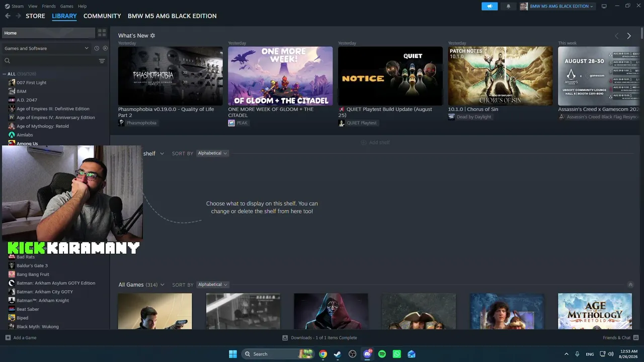Open the notifications bell

pos(508,6)
